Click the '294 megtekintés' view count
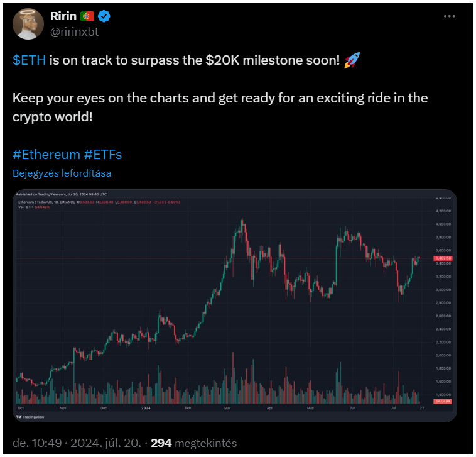Viewport: 476px width, 457px height. click(193, 443)
